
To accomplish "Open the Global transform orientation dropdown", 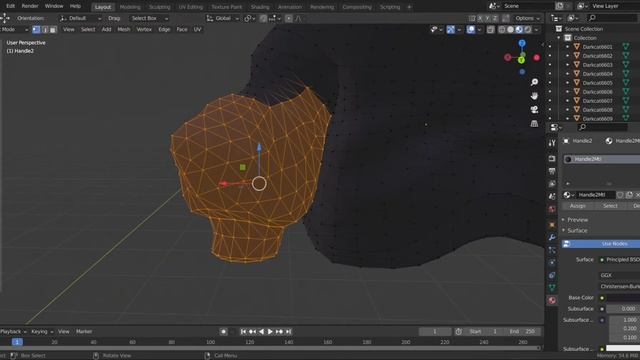I will [x=222, y=18].
